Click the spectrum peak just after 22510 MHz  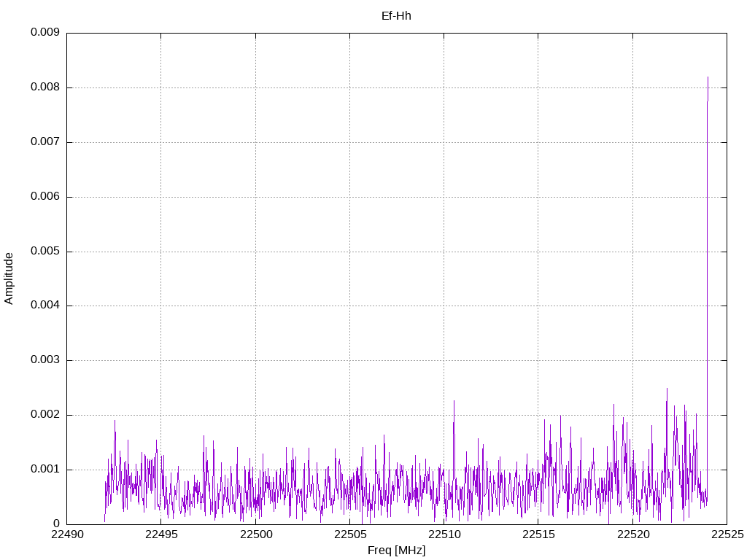click(454, 443)
